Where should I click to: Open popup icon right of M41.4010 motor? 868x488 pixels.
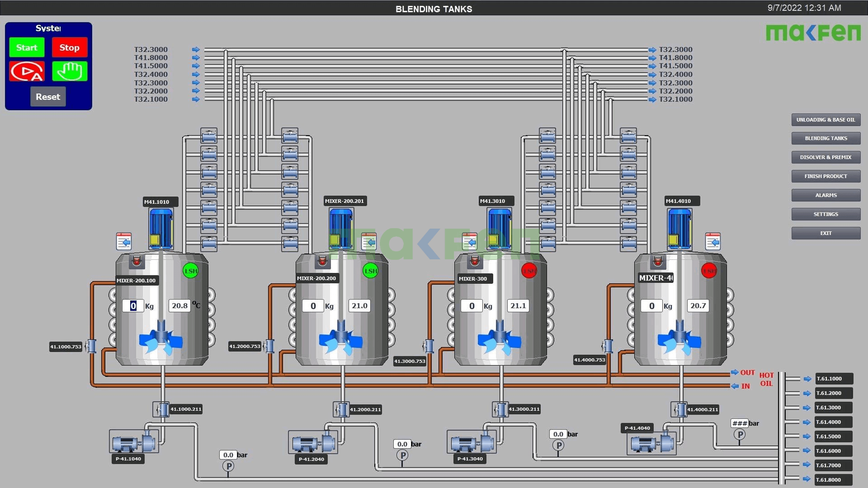tap(712, 242)
